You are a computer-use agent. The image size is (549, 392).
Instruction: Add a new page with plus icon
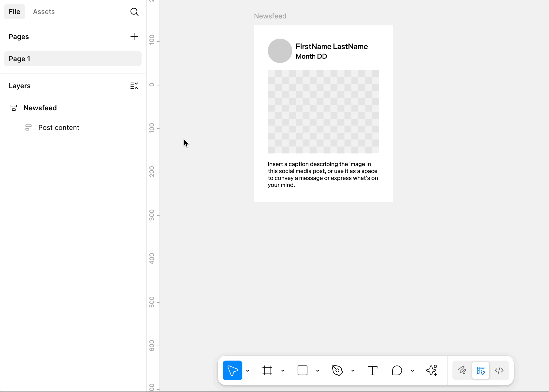[134, 37]
